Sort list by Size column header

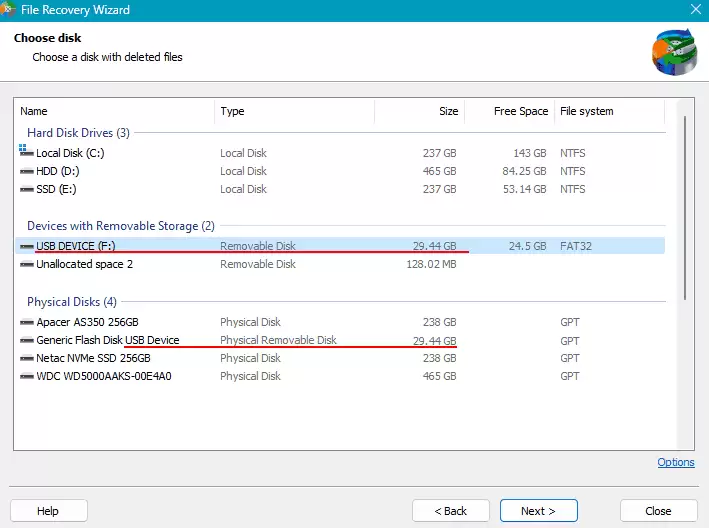[448, 111]
